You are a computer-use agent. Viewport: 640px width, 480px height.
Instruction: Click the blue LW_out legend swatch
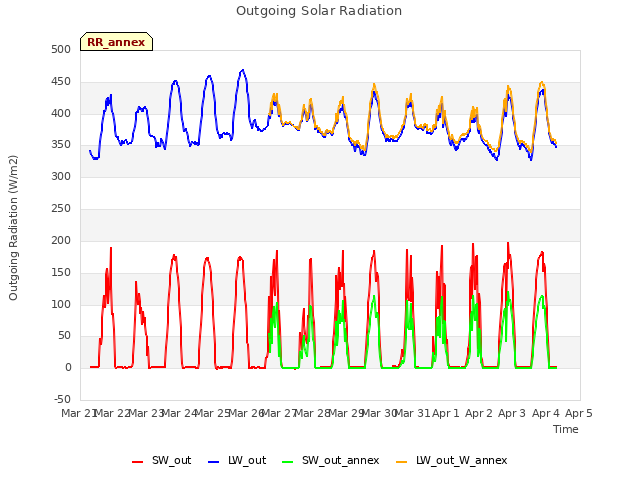(213, 462)
